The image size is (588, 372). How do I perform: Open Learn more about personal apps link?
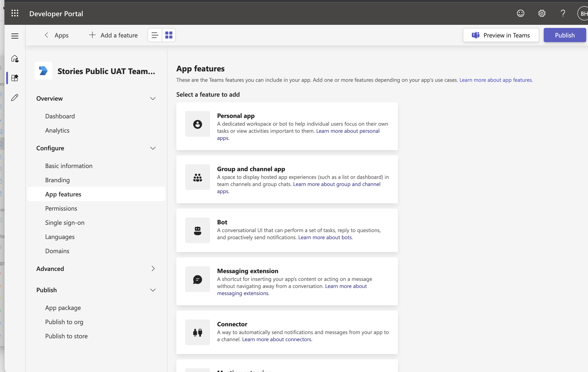pos(348,131)
